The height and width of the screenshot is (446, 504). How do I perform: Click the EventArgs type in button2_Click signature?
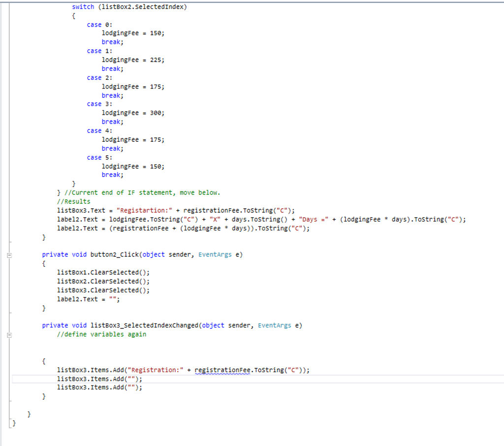[x=215, y=255]
